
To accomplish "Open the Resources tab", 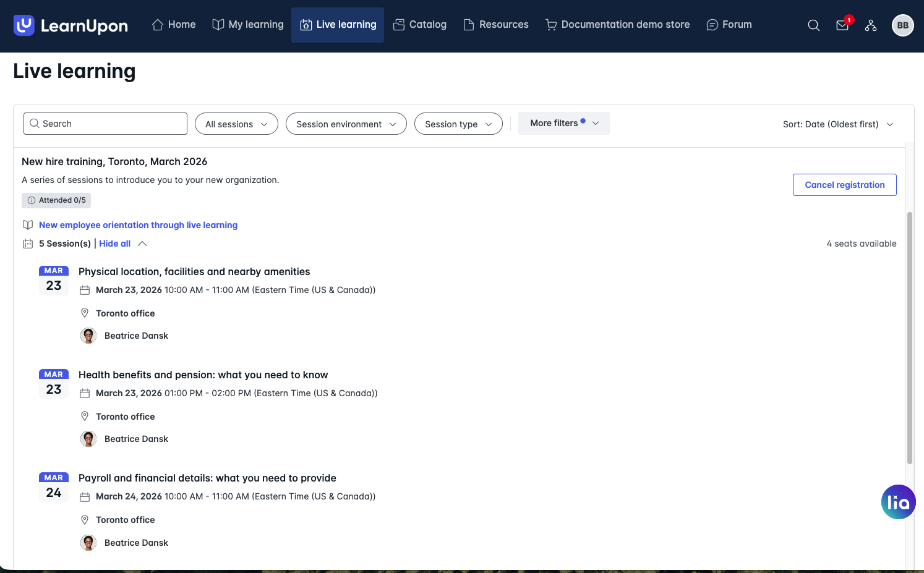I will pos(496,25).
